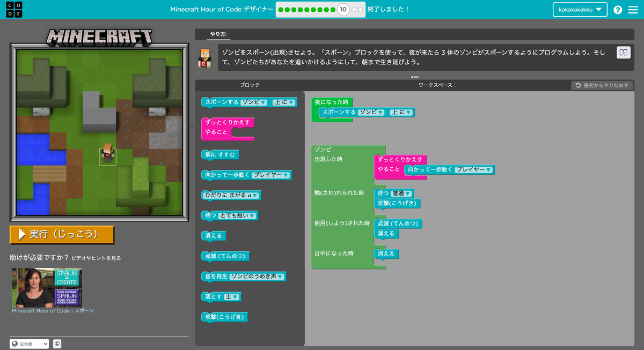
Task: Click the ブロック toolbox header
Action: [x=250, y=85]
